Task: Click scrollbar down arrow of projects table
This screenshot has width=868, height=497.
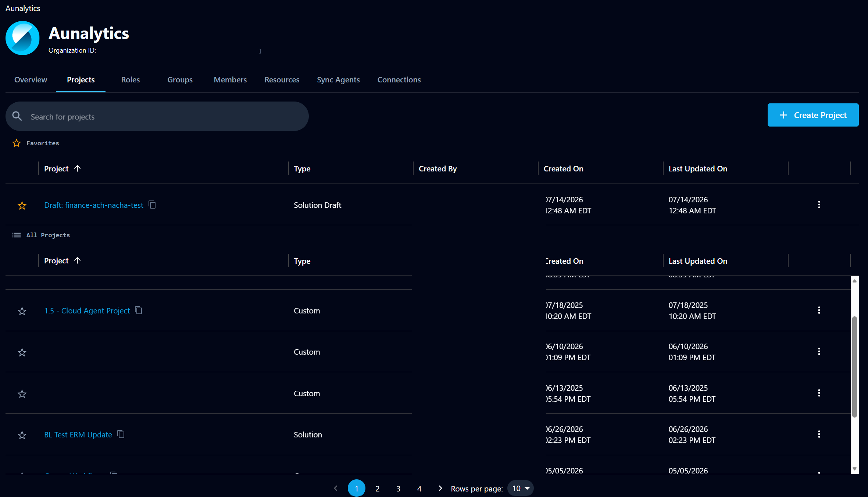Action: (x=854, y=469)
